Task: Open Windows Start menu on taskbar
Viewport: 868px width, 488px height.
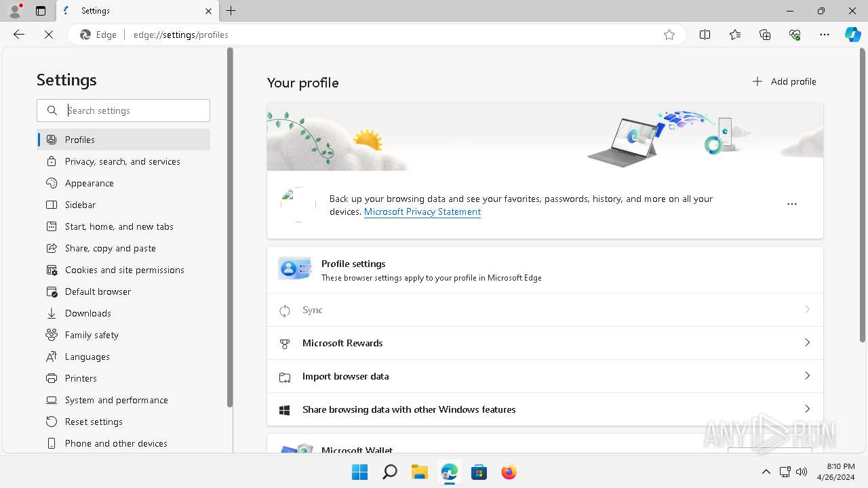Action: tap(359, 472)
